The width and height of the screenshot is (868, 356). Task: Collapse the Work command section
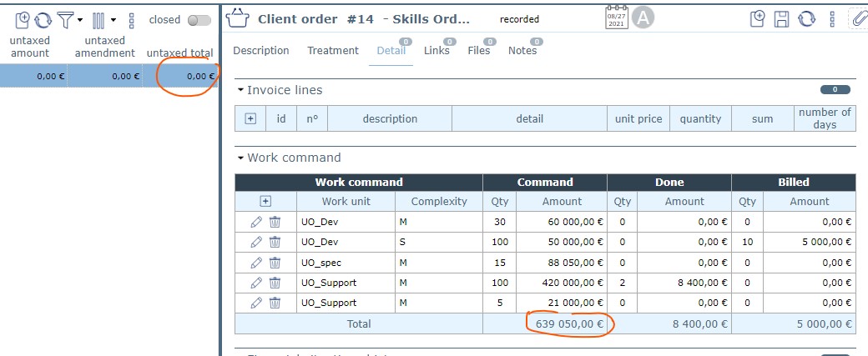tap(241, 158)
